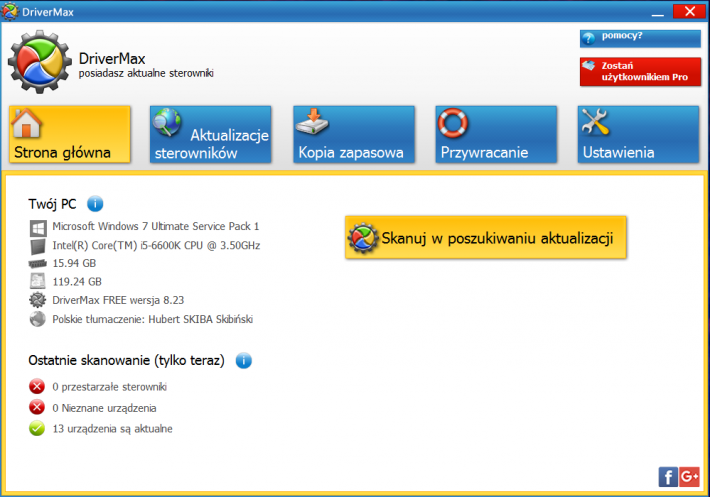This screenshot has width=710, height=497.
Task: Click Skanuj w poszukiwaniu aktualizacji button
Action: [485, 238]
